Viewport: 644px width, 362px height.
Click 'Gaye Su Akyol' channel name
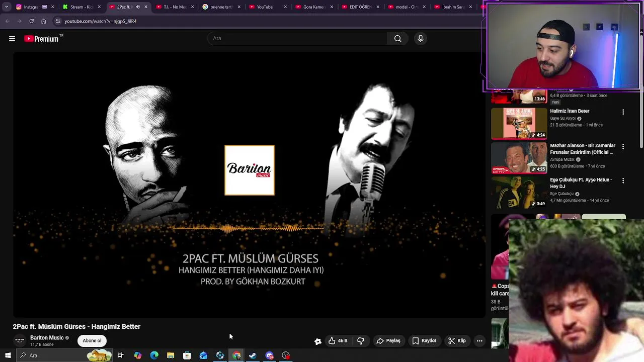(562, 119)
